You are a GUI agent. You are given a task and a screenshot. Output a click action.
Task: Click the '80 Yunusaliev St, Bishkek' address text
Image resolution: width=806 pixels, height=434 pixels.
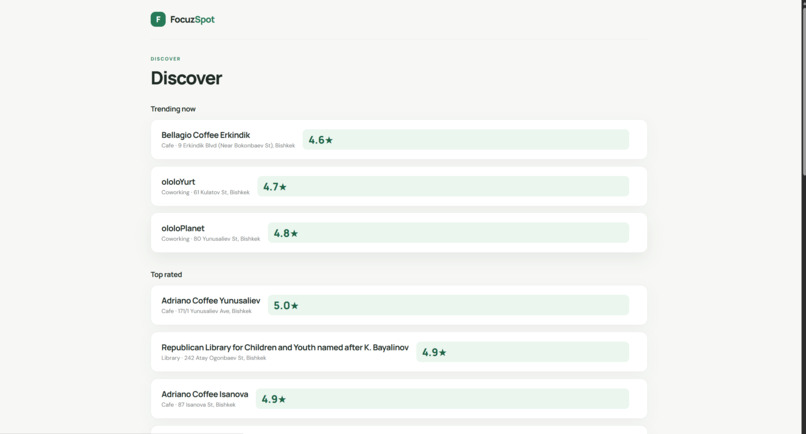point(227,239)
